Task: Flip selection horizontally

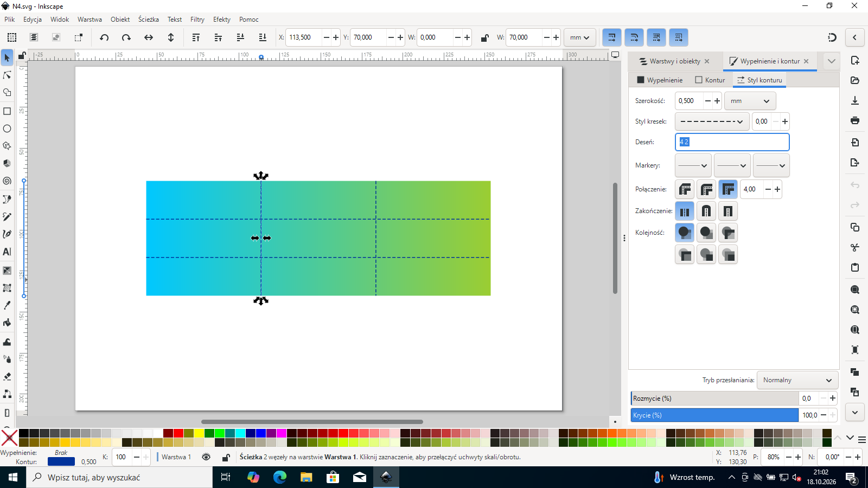Action: (x=148, y=37)
